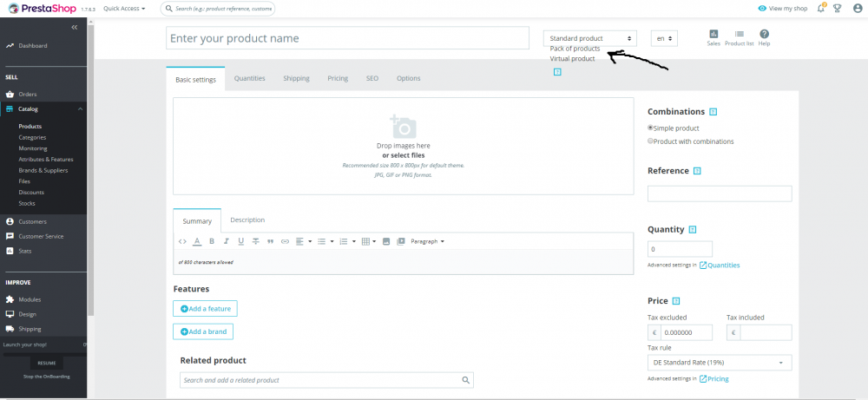Click the Quantity input field
868x400 pixels.
(680, 249)
